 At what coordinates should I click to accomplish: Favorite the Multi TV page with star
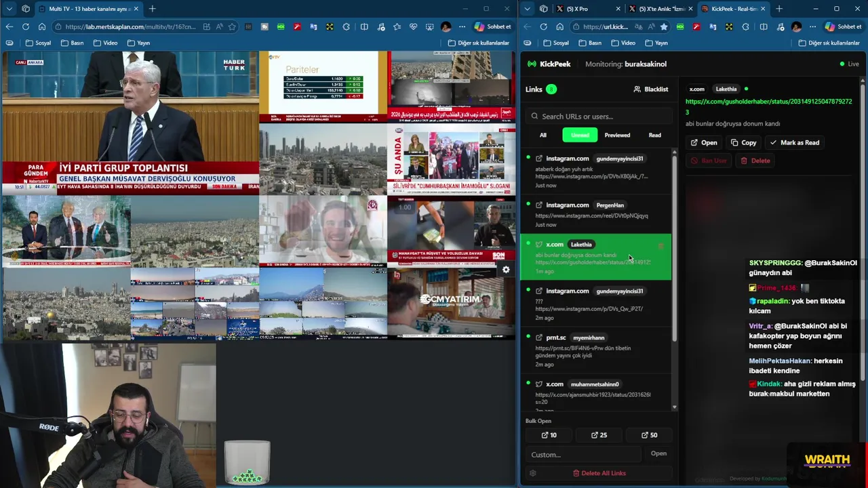[x=232, y=26]
